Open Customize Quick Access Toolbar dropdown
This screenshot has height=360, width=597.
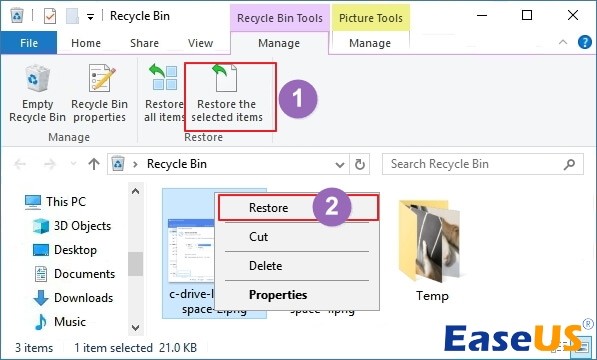coord(90,17)
